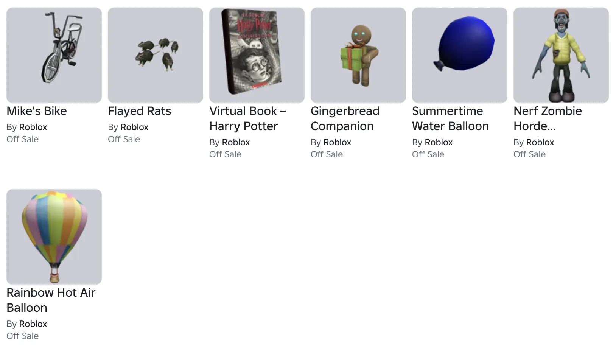Open the "Flayed Rats" item title

[139, 111]
